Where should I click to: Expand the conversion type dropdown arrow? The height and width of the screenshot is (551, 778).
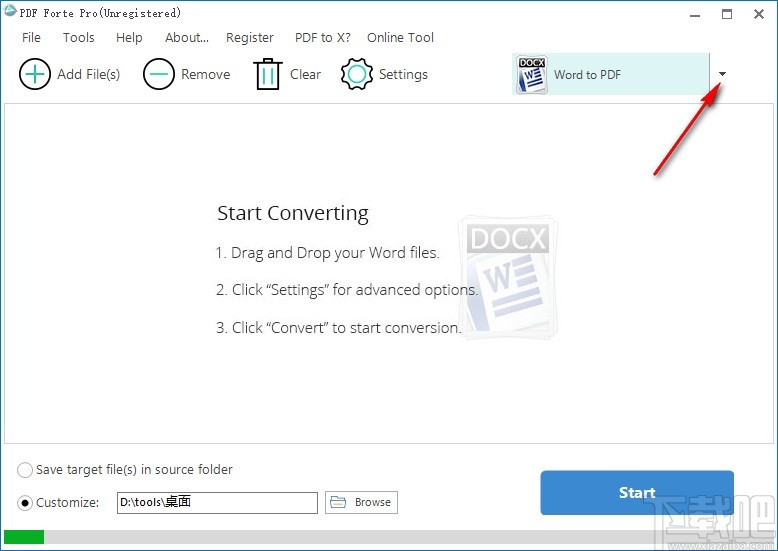point(722,74)
